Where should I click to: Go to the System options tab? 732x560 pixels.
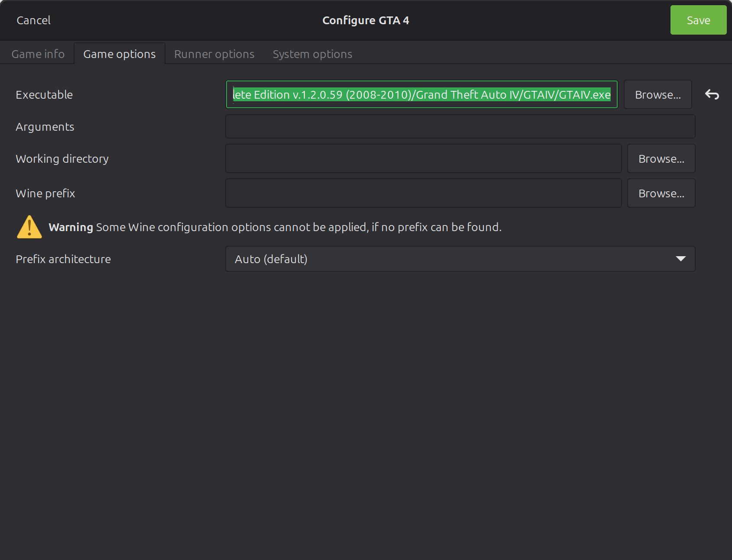[x=312, y=54]
